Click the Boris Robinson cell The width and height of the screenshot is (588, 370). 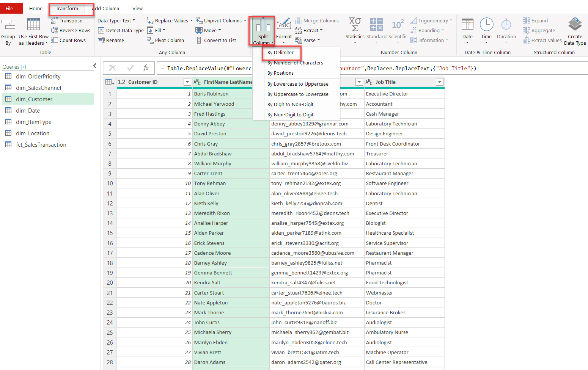tap(222, 94)
